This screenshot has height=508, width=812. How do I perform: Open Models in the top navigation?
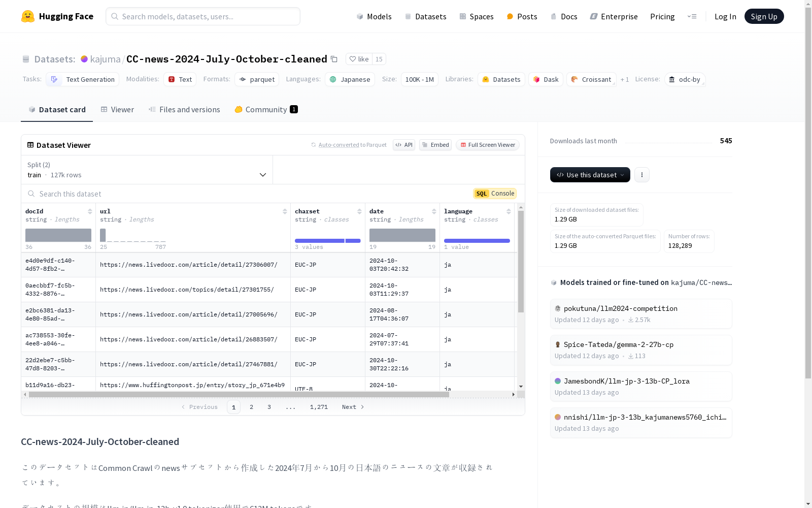click(374, 16)
